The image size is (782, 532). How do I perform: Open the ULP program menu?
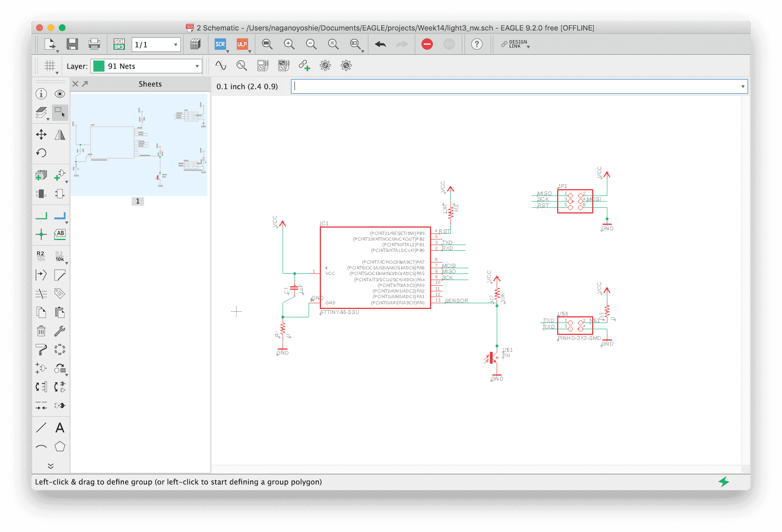243,44
